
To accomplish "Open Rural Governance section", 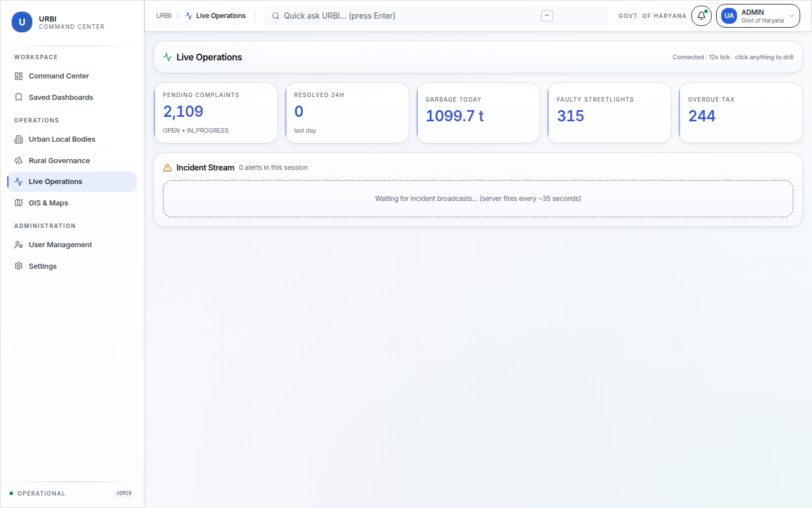I will click(72, 161).
